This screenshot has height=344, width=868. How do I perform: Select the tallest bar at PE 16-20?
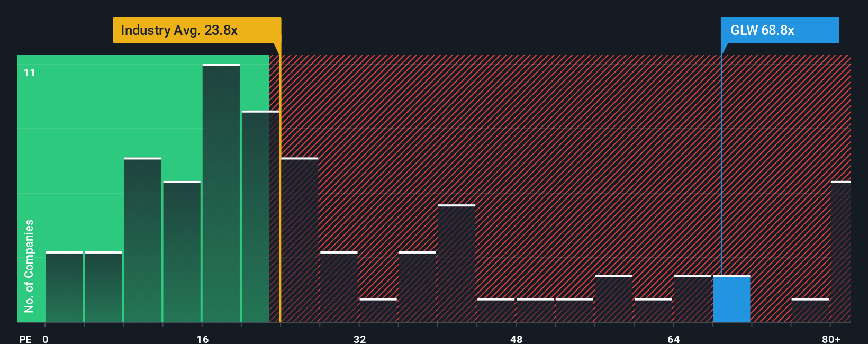coord(221,193)
